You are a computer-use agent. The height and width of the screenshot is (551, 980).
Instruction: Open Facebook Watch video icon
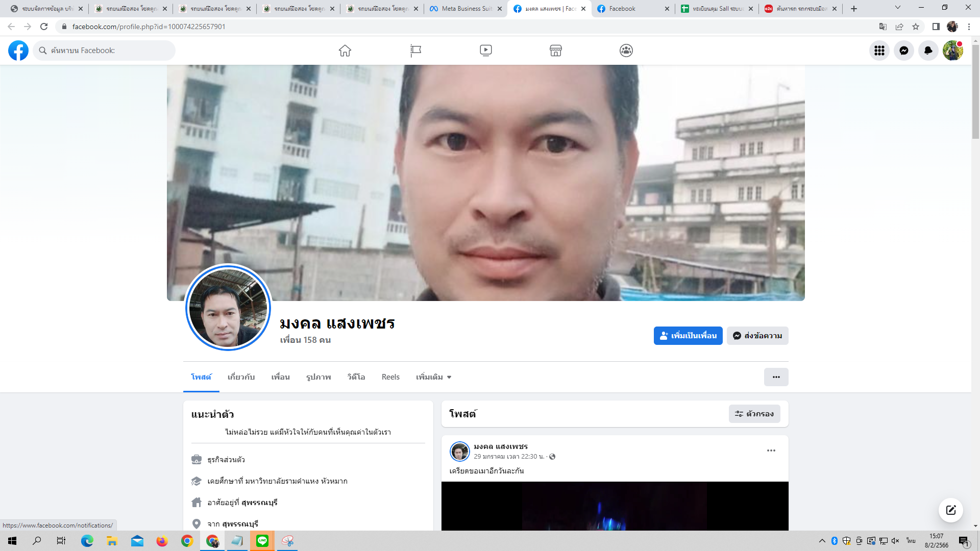click(485, 51)
